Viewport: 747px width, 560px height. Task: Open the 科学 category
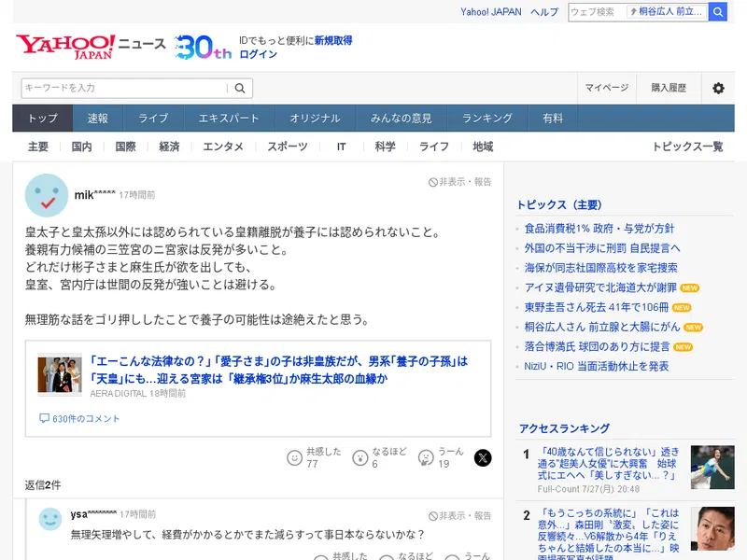click(x=385, y=147)
